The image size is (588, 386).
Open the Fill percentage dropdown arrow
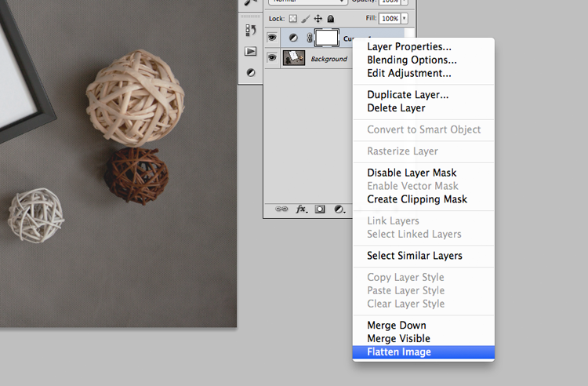[x=405, y=18]
